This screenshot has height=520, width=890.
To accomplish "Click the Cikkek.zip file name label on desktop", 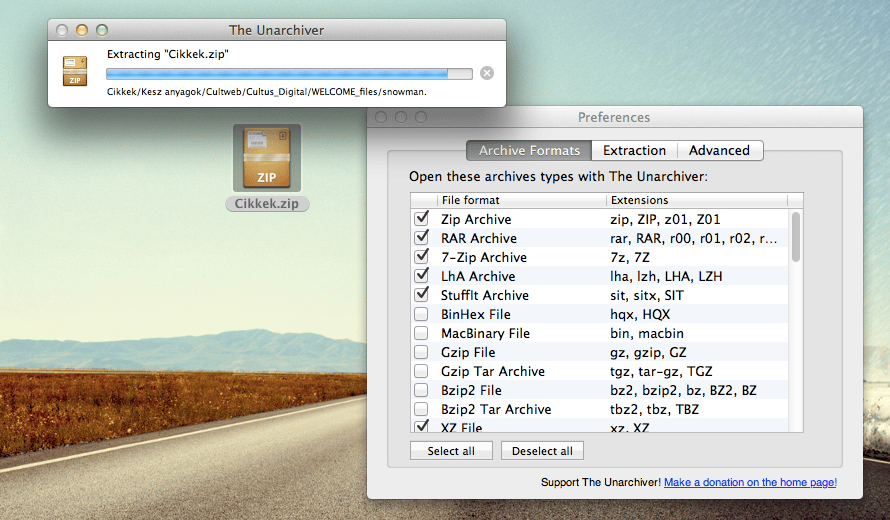I will (267, 204).
